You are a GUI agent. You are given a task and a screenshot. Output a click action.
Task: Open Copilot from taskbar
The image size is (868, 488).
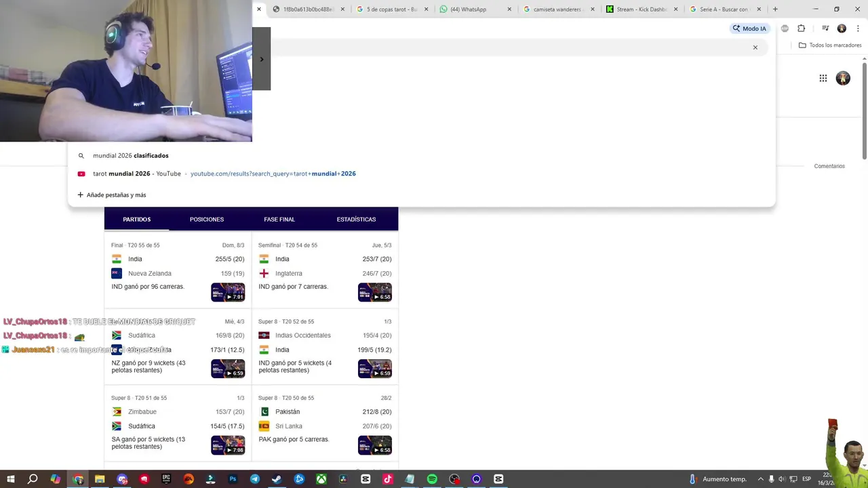point(56,479)
